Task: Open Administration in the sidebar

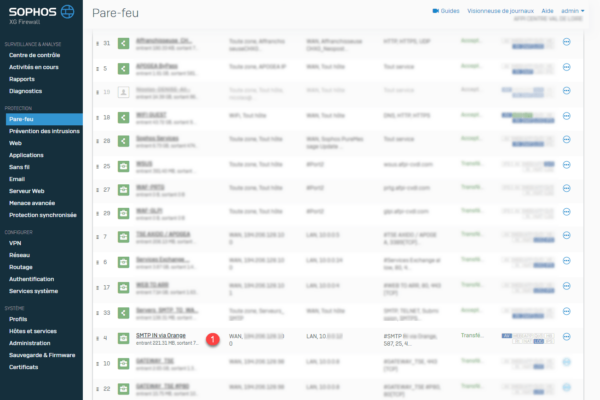Action: point(30,343)
